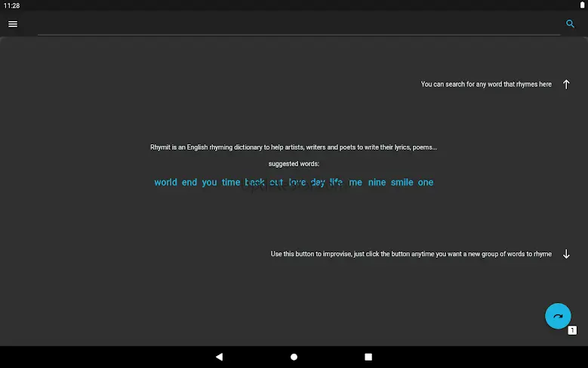Tap the improvise floating action button

click(x=558, y=316)
